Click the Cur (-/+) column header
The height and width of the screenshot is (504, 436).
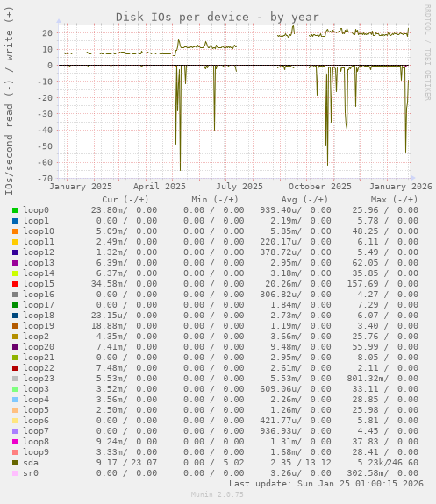click(125, 200)
